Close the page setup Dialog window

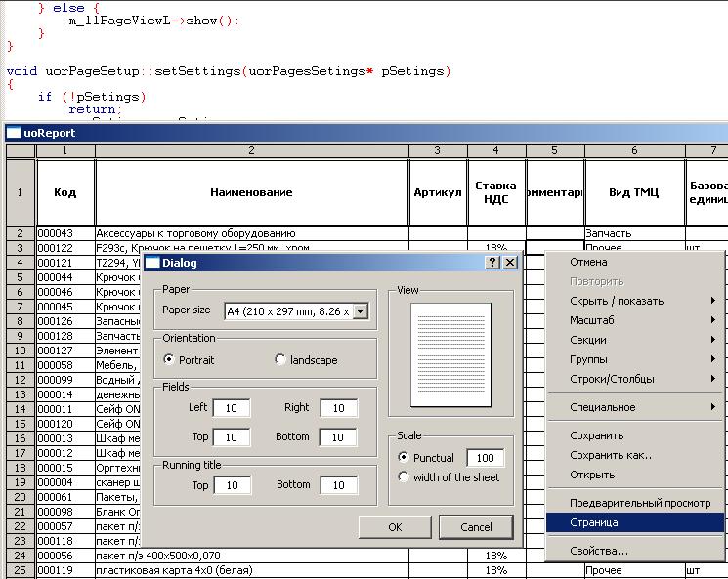510,263
